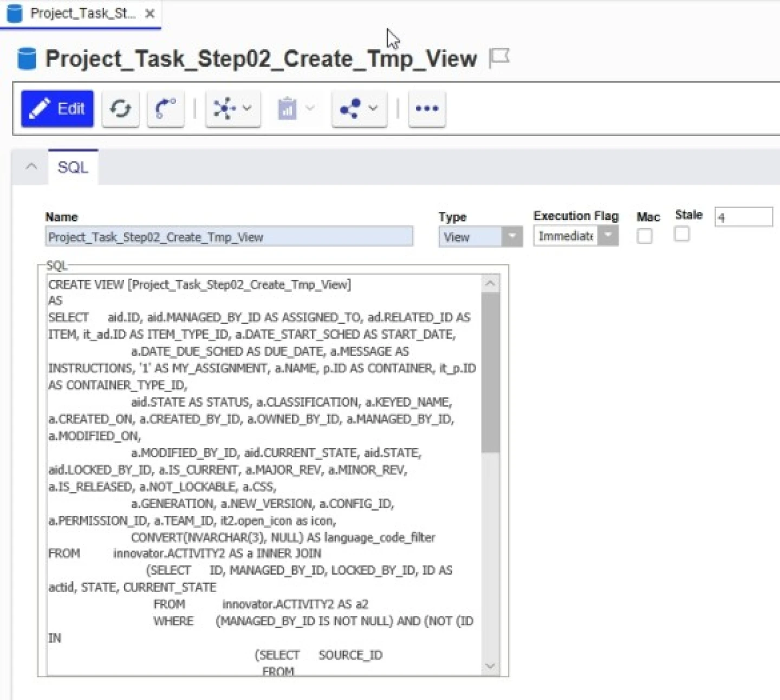Refresh the Project_Task_Step02_Create_Tmp_View item
Viewport: 780px width, 700px height.
tap(120, 108)
